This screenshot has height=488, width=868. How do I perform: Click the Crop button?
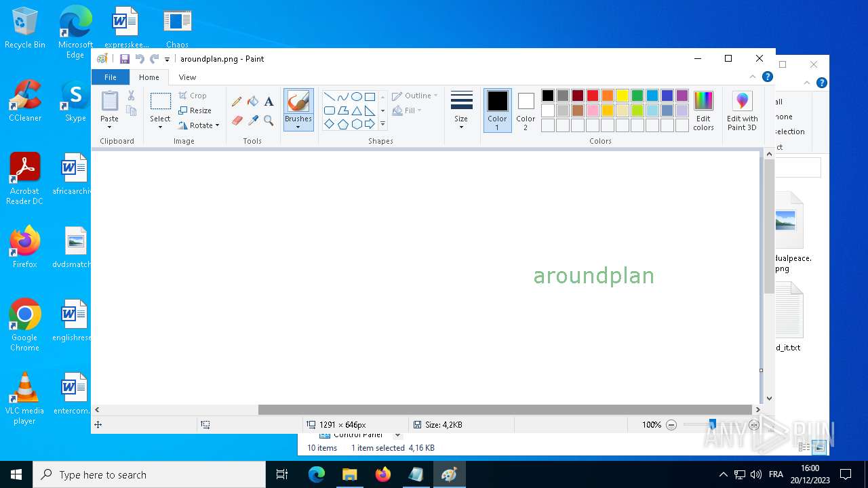tap(193, 96)
